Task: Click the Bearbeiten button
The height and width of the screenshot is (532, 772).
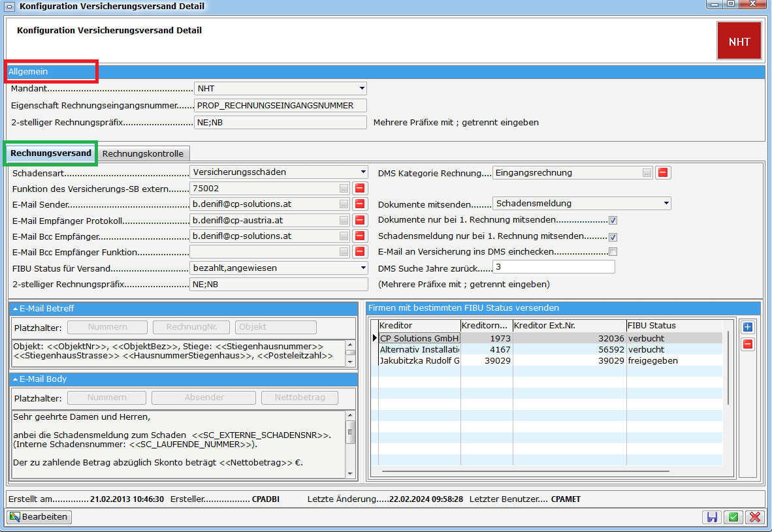Action: tap(39, 517)
